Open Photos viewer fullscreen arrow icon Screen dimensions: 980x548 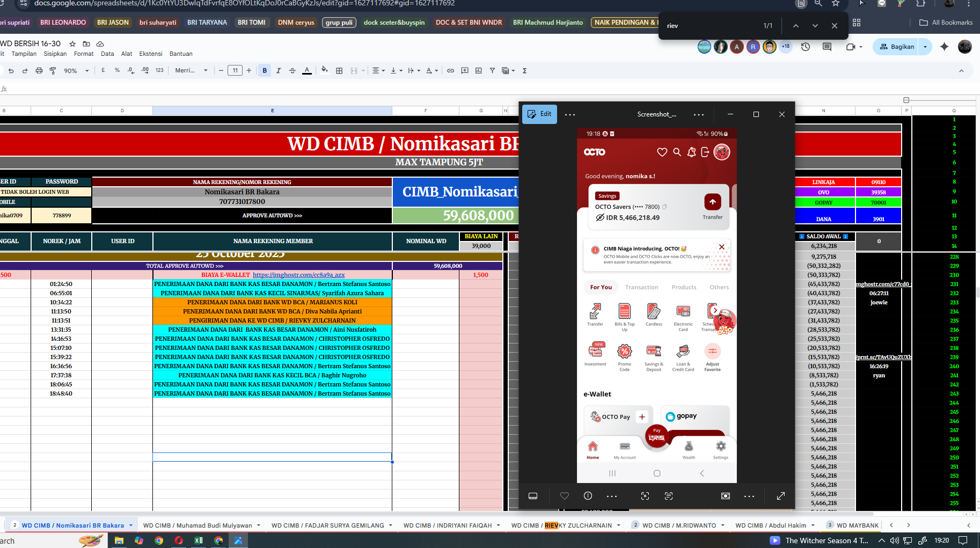coord(781,496)
